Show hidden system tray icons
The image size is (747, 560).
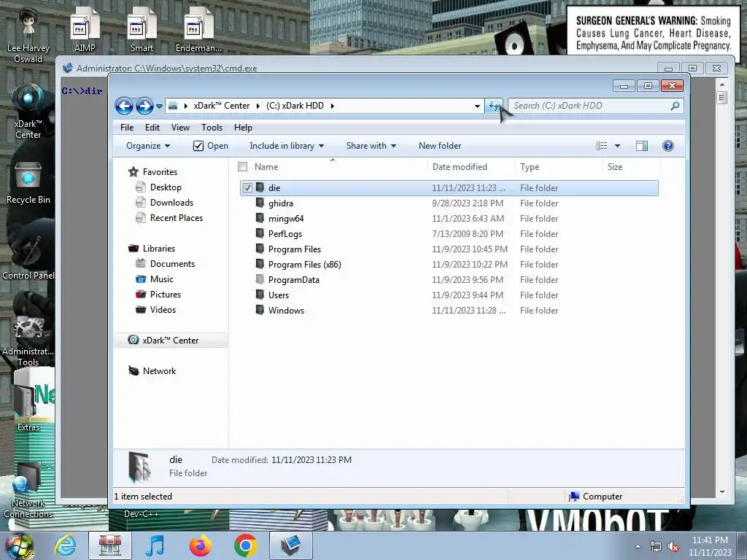638,546
